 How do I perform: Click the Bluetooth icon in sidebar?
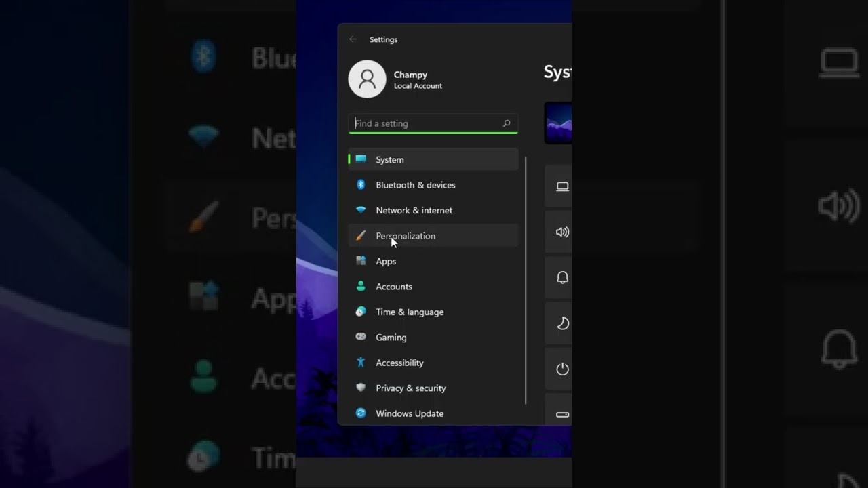tap(361, 185)
